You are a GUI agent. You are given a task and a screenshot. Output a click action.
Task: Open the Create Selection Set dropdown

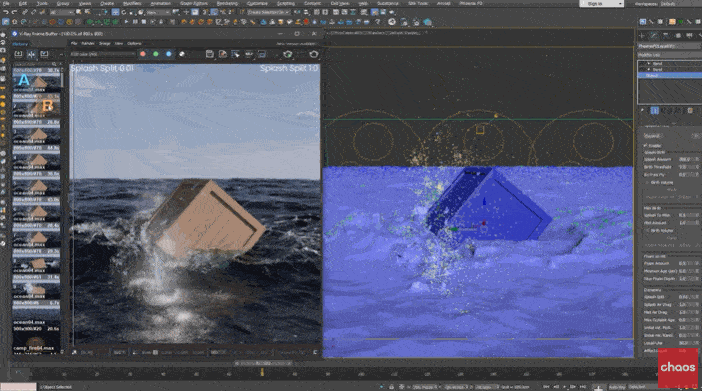pyautogui.click(x=268, y=12)
